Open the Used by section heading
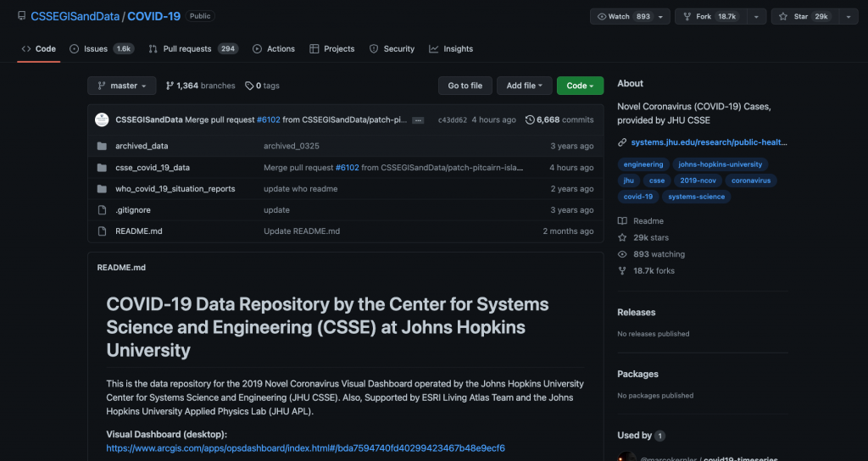 click(641, 436)
